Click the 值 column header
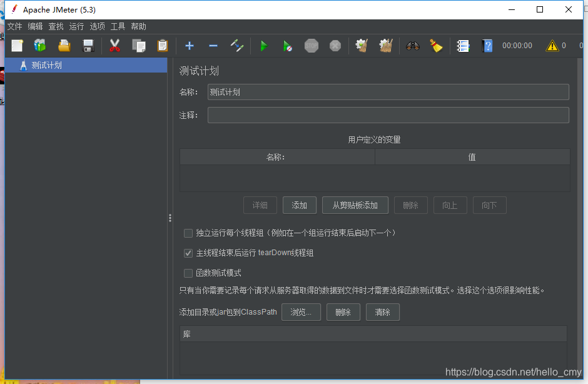The height and width of the screenshot is (384, 588). click(x=472, y=157)
